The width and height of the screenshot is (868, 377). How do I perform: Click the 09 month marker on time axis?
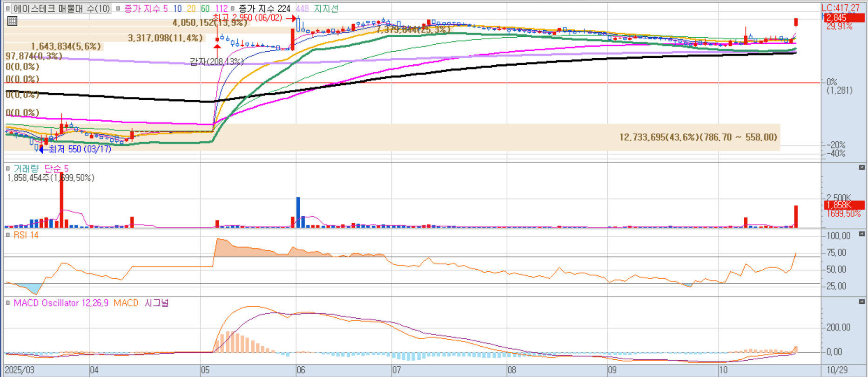click(612, 370)
